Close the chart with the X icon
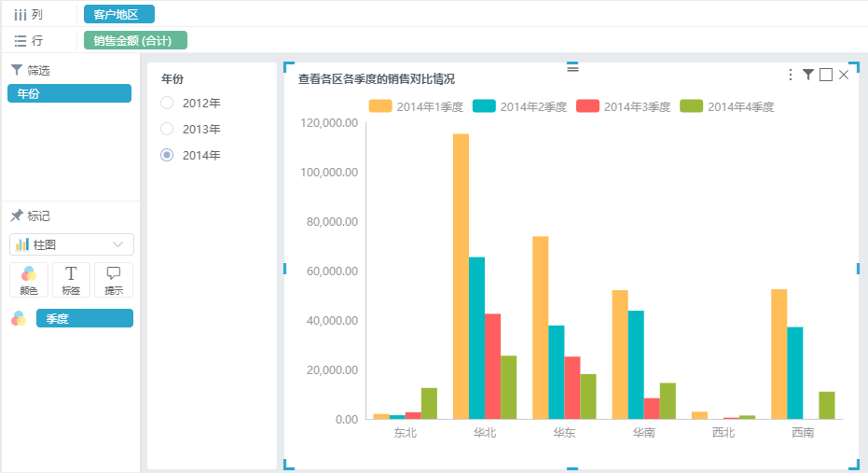 [x=844, y=75]
